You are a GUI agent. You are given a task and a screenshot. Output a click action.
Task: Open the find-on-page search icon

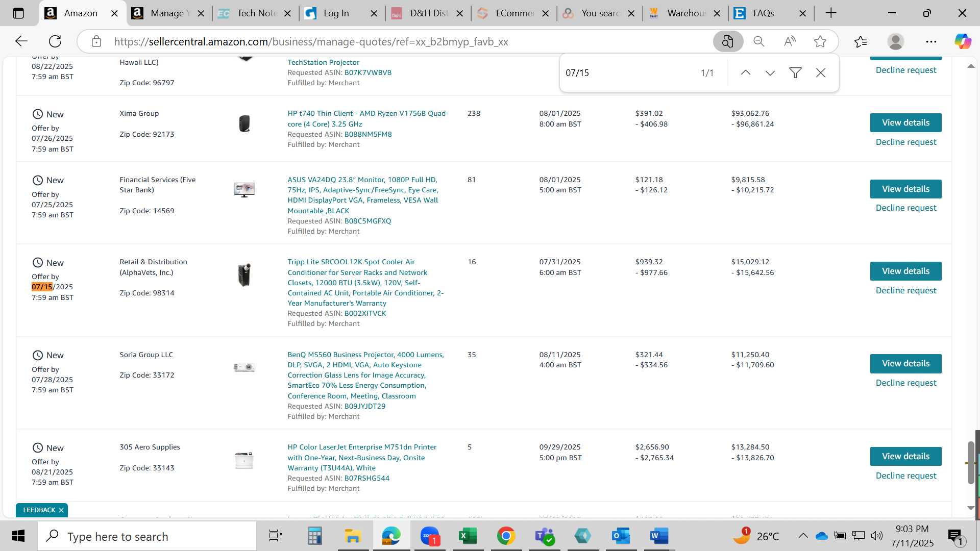tap(728, 41)
